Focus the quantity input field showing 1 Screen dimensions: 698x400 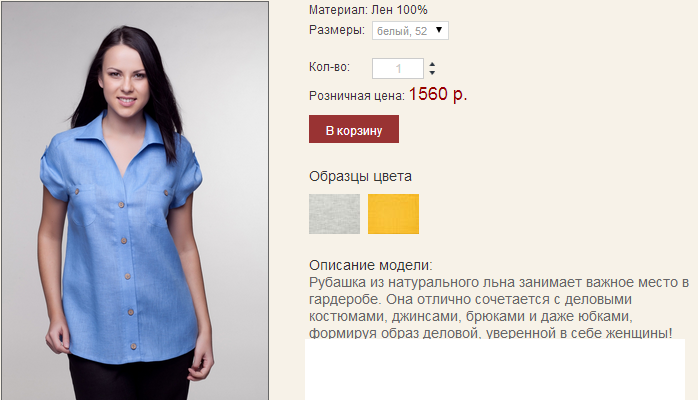pos(398,69)
